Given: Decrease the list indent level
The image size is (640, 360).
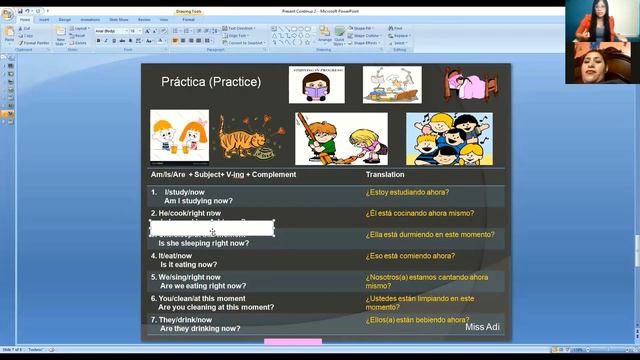Looking at the screenshot, I should [x=199, y=31].
